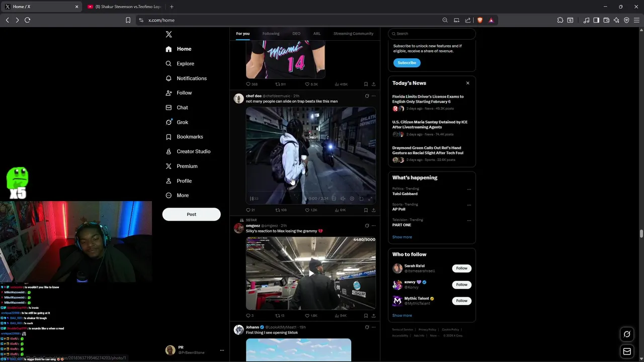Open Draymond Green Calls Out Ref's news story
Image resolution: width=644 pixels, height=362 pixels.
(428, 150)
